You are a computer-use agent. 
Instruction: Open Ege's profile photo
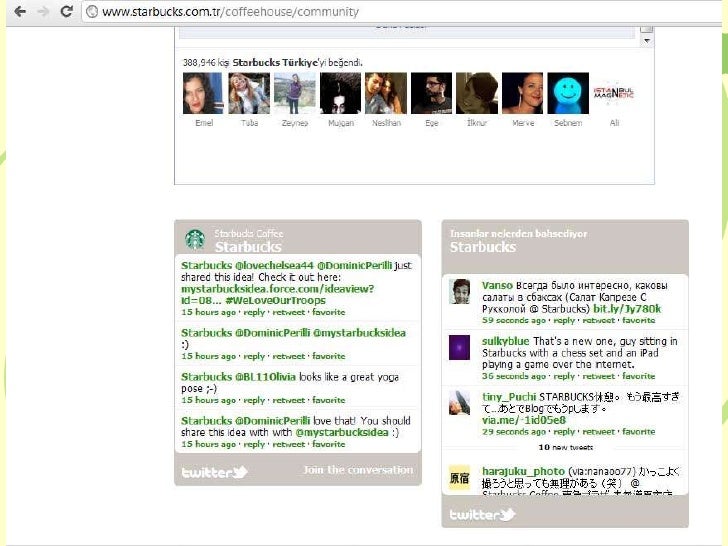[431, 93]
